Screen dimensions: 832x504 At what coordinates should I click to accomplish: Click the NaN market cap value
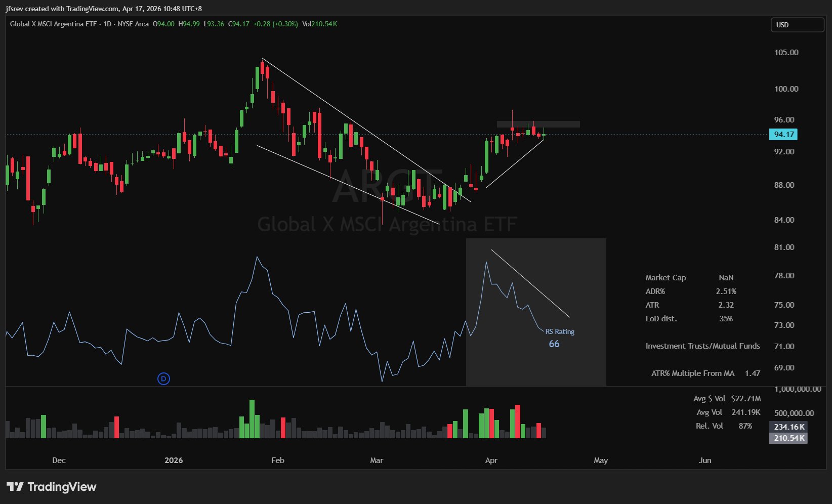726,278
